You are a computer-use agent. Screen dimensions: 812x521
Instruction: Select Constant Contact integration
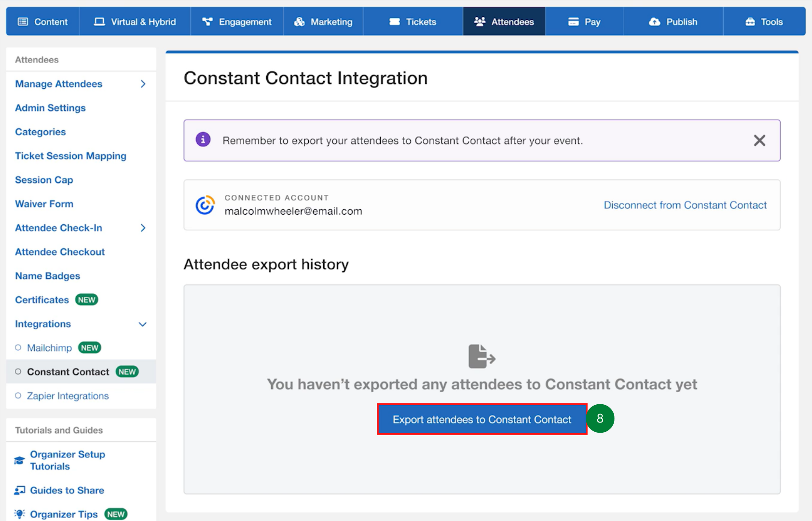[68, 372]
